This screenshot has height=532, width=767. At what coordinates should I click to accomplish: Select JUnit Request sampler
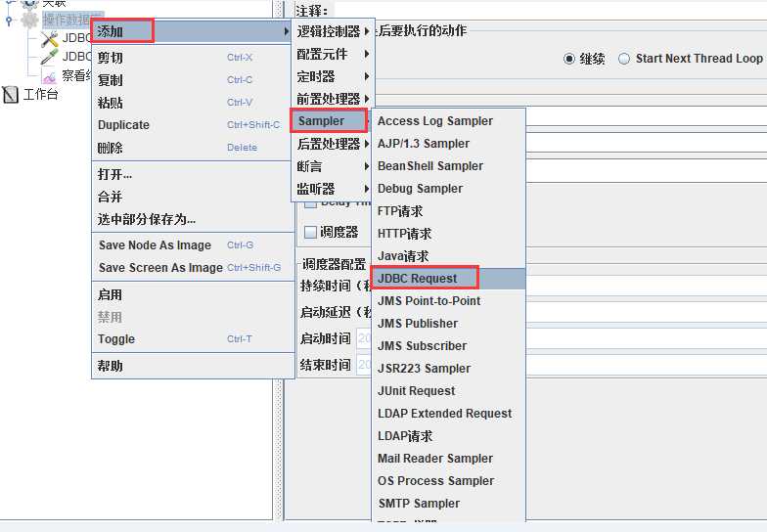click(448, 391)
